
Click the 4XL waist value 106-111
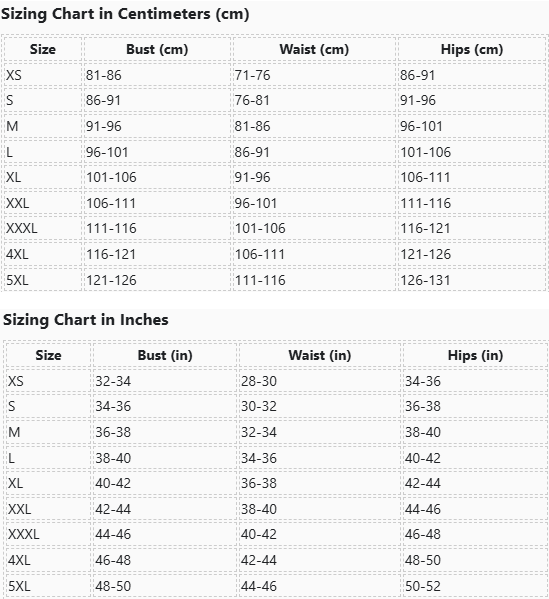(x=260, y=254)
